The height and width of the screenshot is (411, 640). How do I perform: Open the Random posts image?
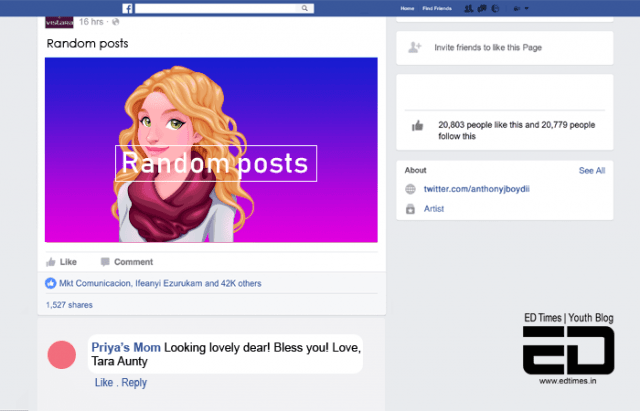point(211,150)
